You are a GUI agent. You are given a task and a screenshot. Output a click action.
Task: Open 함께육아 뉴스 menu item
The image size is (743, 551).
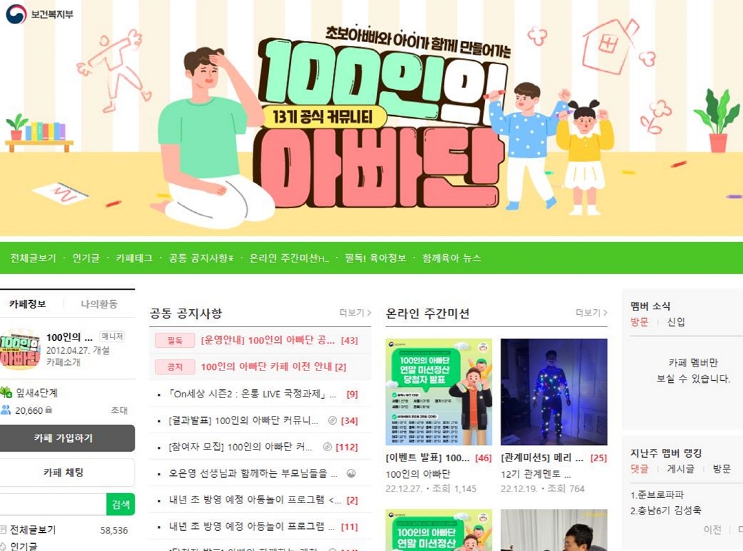pos(452,258)
